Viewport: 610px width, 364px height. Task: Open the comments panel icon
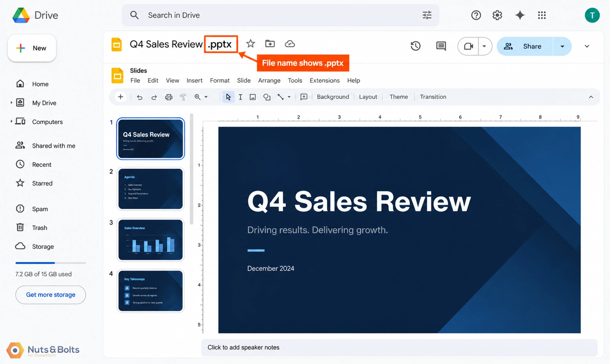pyautogui.click(x=441, y=46)
